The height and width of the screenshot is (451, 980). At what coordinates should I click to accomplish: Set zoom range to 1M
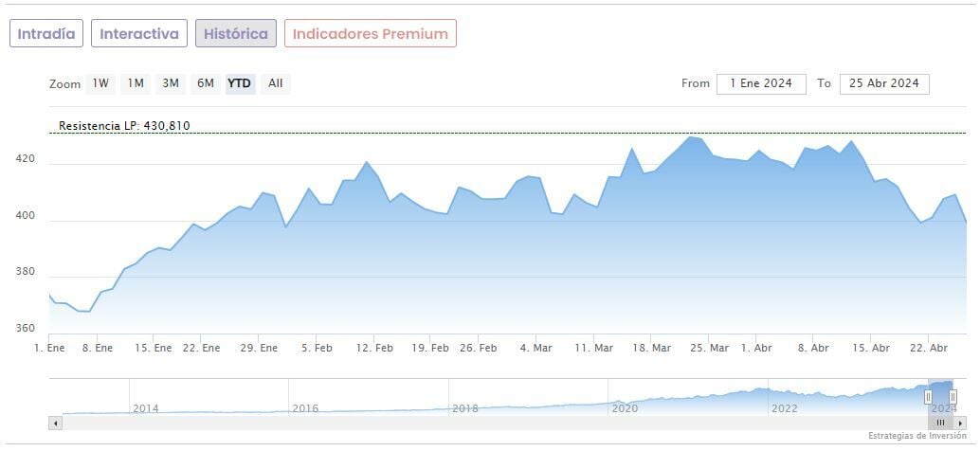pyautogui.click(x=136, y=83)
